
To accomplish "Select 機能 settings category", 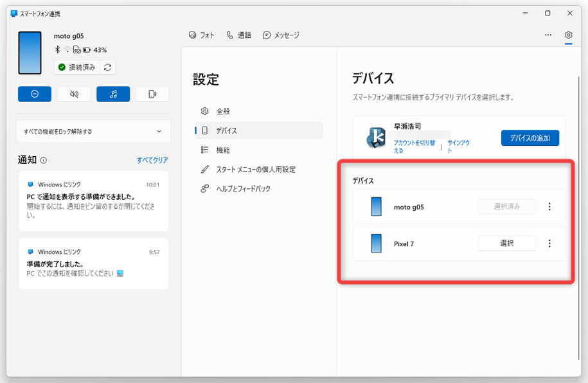I will click(x=259, y=150).
